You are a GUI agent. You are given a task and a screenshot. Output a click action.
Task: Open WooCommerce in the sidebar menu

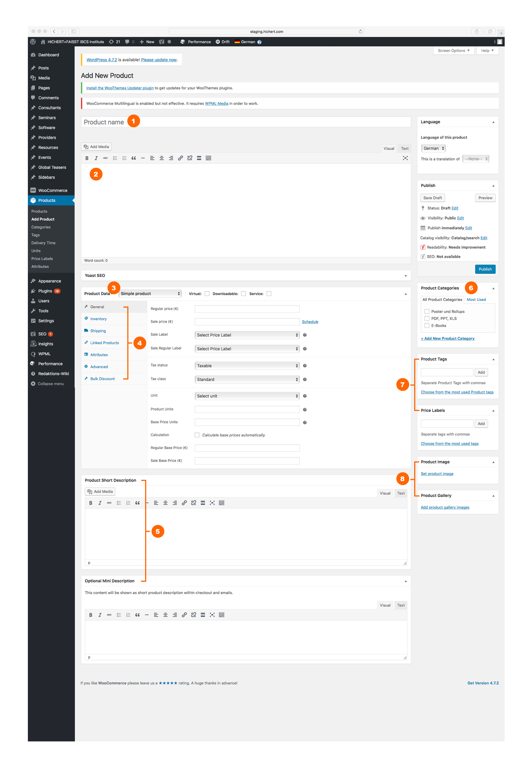[53, 190]
